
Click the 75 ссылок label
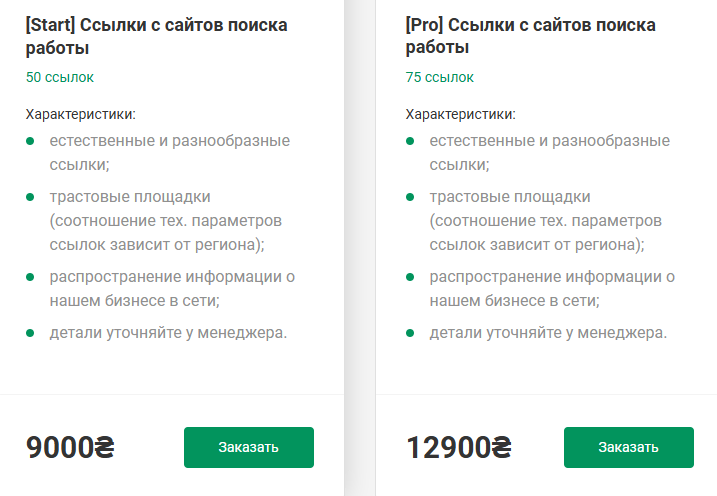tap(440, 77)
